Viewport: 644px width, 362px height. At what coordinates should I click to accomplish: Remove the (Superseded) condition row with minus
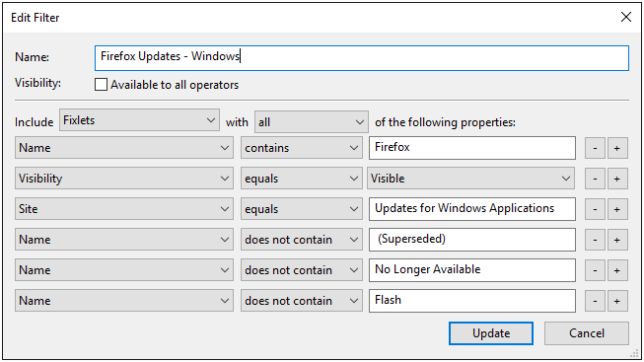(x=595, y=240)
